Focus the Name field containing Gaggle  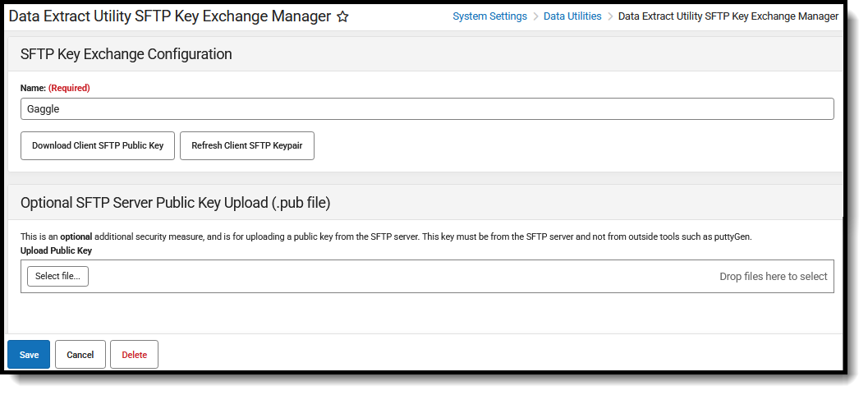[x=427, y=109]
